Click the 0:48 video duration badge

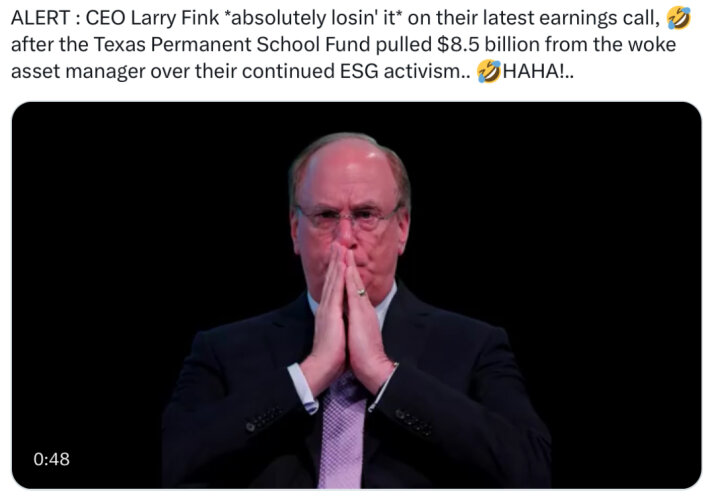pos(51,459)
